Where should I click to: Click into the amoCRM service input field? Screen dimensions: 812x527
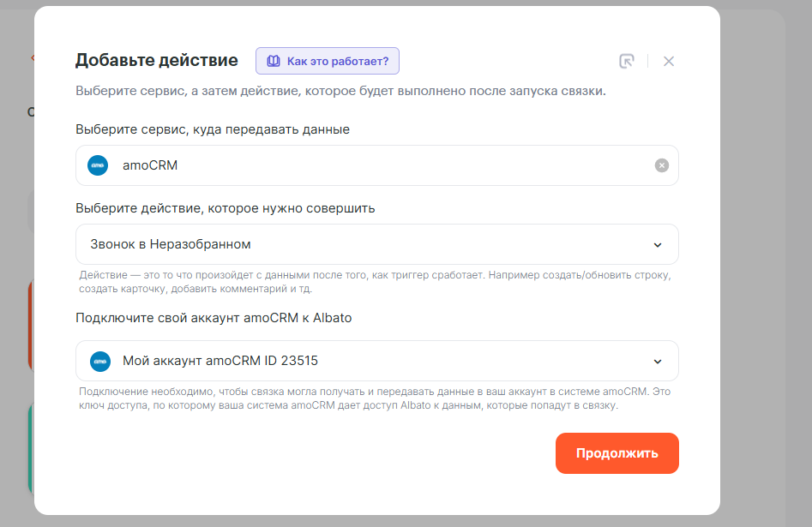point(377,165)
